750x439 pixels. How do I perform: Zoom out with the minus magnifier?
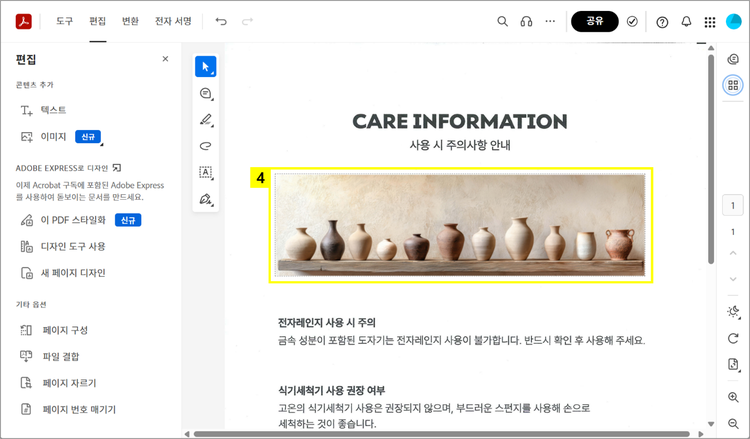click(x=733, y=423)
